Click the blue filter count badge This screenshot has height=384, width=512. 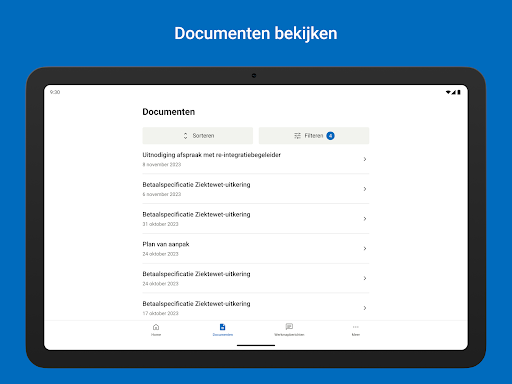click(330, 136)
